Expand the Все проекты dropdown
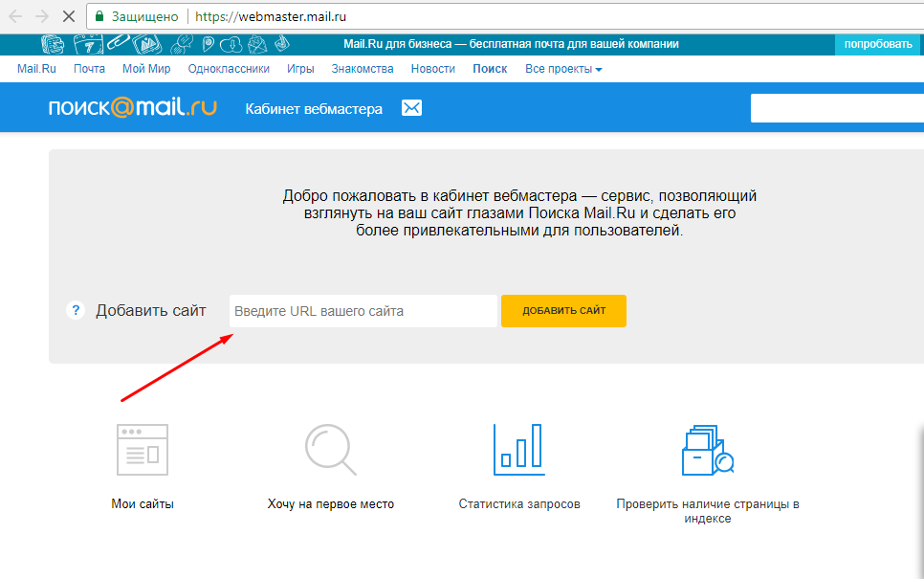 563,69
